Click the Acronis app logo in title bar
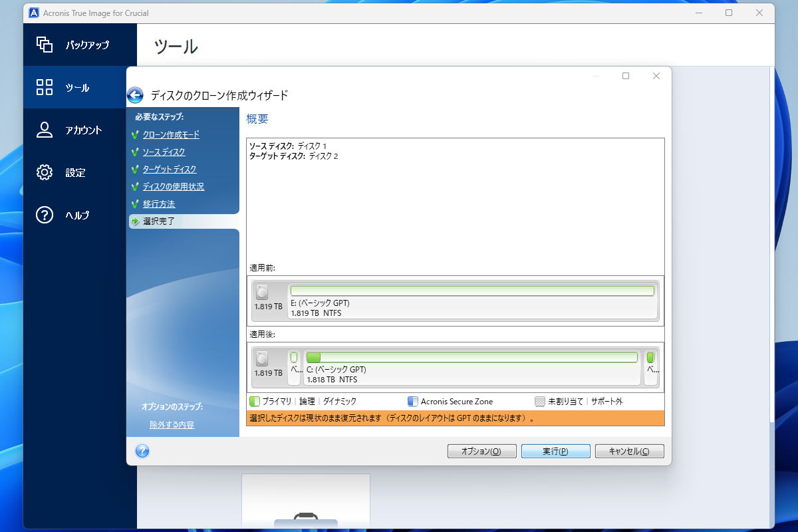 [x=35, y=13]
